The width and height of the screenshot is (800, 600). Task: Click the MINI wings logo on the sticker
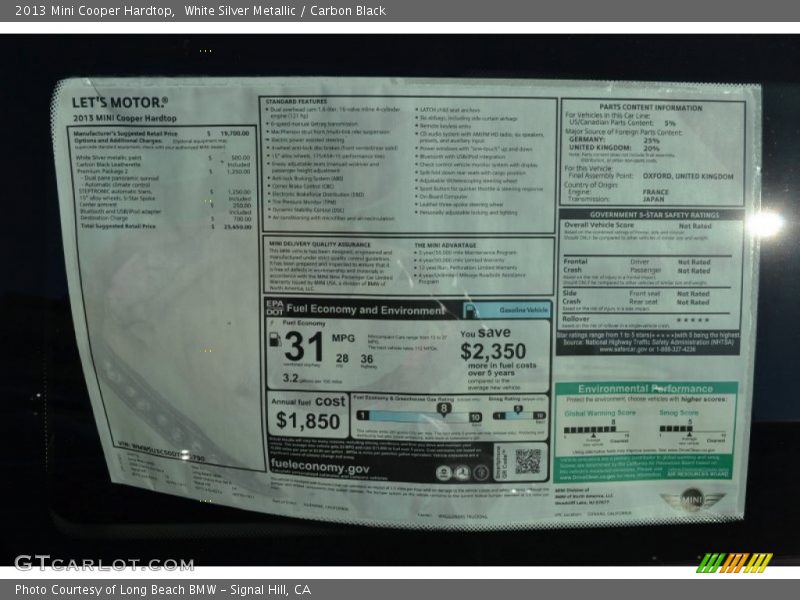tap(692, 499)
